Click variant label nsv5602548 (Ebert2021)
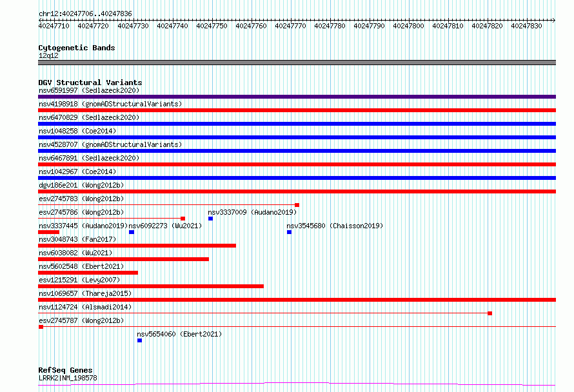This screenshot has width=574, height=392. pyautogui.click(x=81, y=266)
